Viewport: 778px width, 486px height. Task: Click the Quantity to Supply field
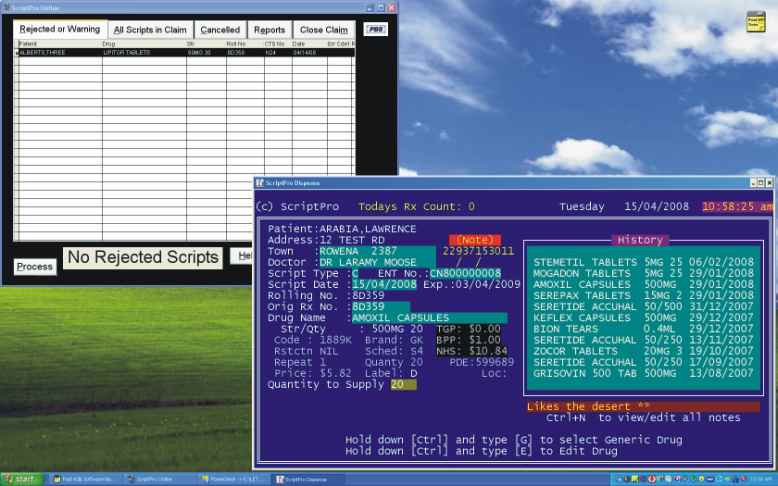click(x=403, y=385)
